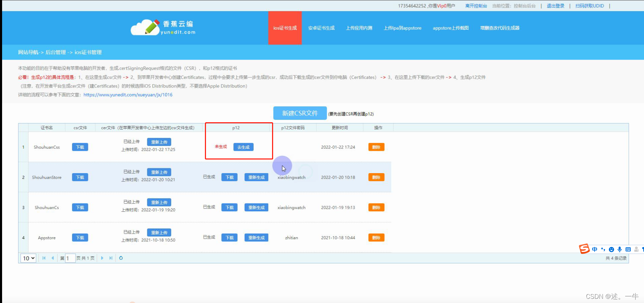Download the p12 file for Appstore
This screenshot has height=303, width=644.
[230, 238]
